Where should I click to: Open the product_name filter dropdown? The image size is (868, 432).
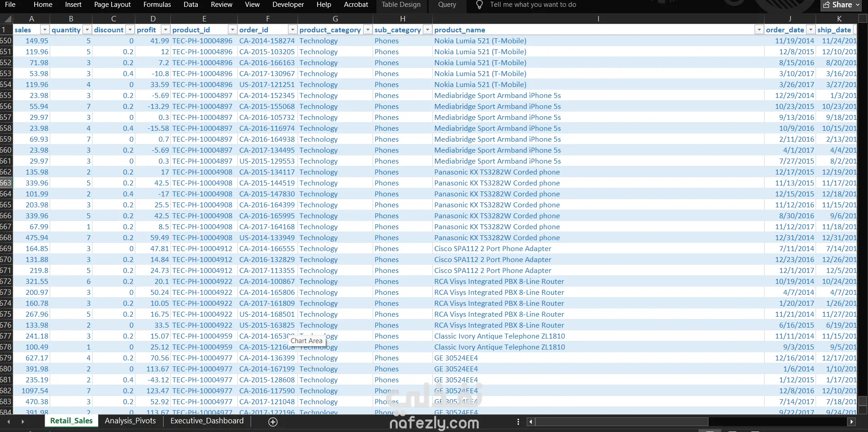click(759, 30)
